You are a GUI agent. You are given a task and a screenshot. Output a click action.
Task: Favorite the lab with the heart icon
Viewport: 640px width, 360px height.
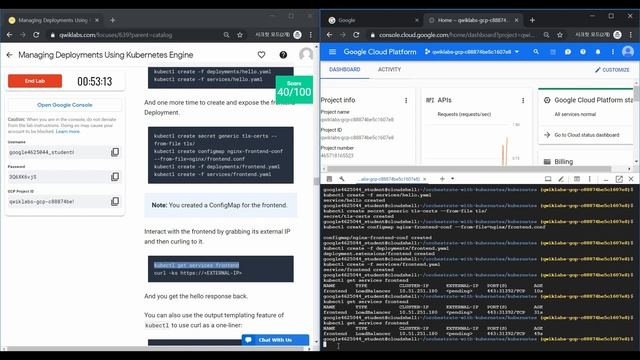click(x=261, y=55)
